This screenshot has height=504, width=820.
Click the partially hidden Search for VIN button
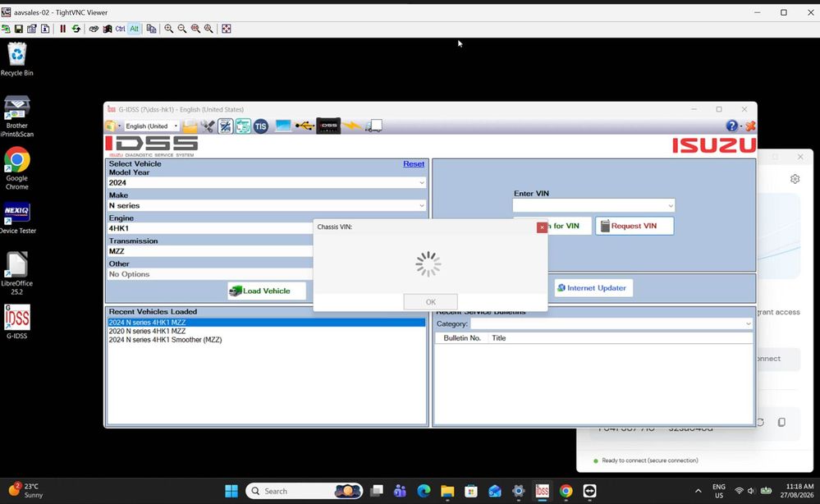coord(569,226)
